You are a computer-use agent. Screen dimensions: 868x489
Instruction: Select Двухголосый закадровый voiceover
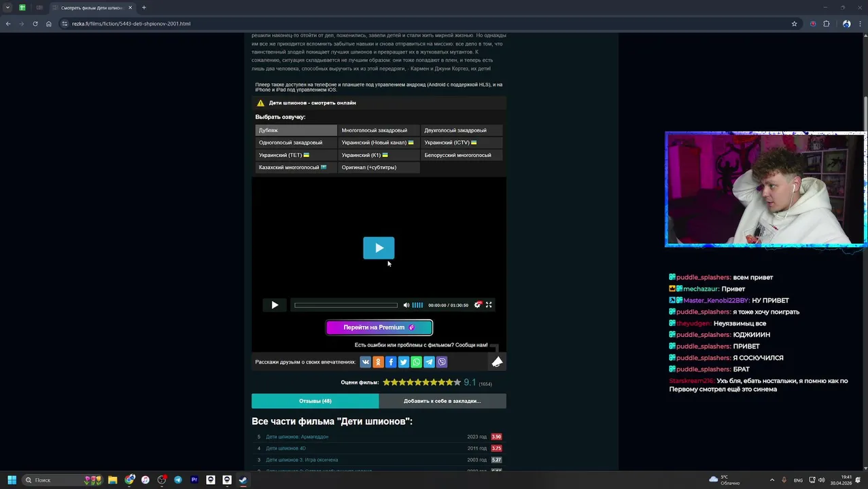pyautogui.click(x=462, y=130)
